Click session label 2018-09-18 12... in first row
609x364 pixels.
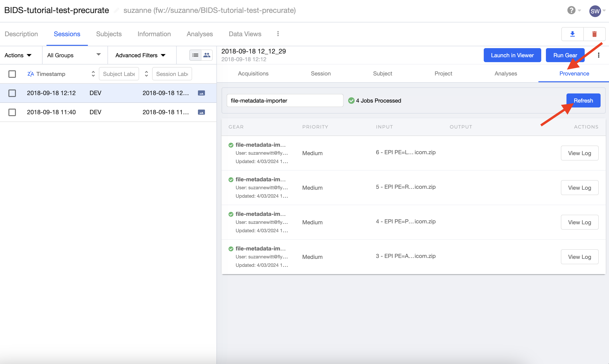click(x=165, y=93)
